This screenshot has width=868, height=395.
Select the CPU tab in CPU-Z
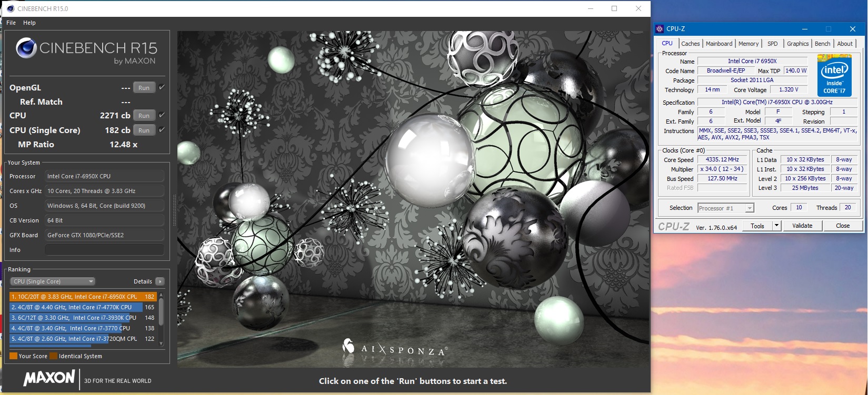[x=667, y=43]
